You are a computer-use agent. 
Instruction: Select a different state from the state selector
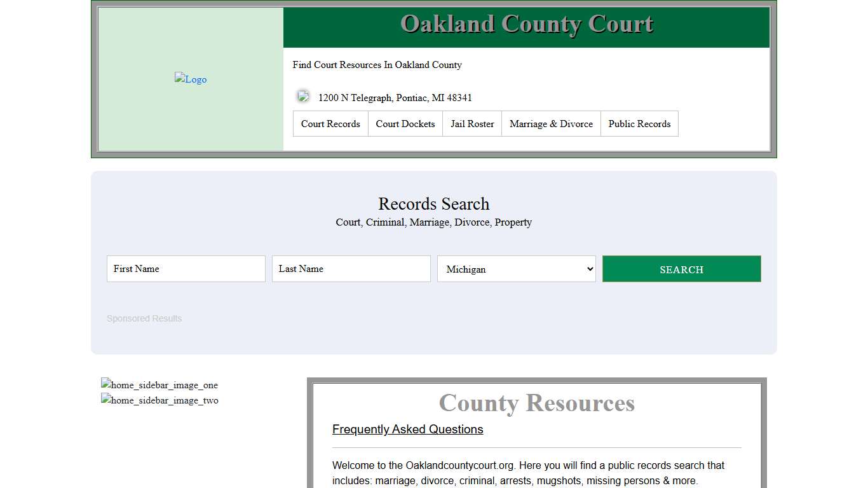[x=516, y=269]
